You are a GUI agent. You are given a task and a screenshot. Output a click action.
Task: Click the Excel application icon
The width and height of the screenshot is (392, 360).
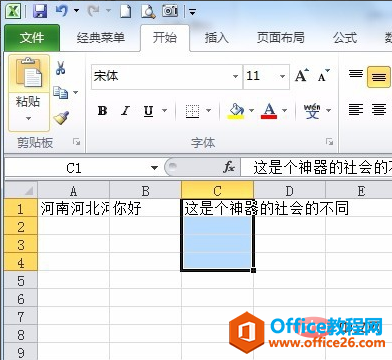pyautogui.click(x=13, y=12)
